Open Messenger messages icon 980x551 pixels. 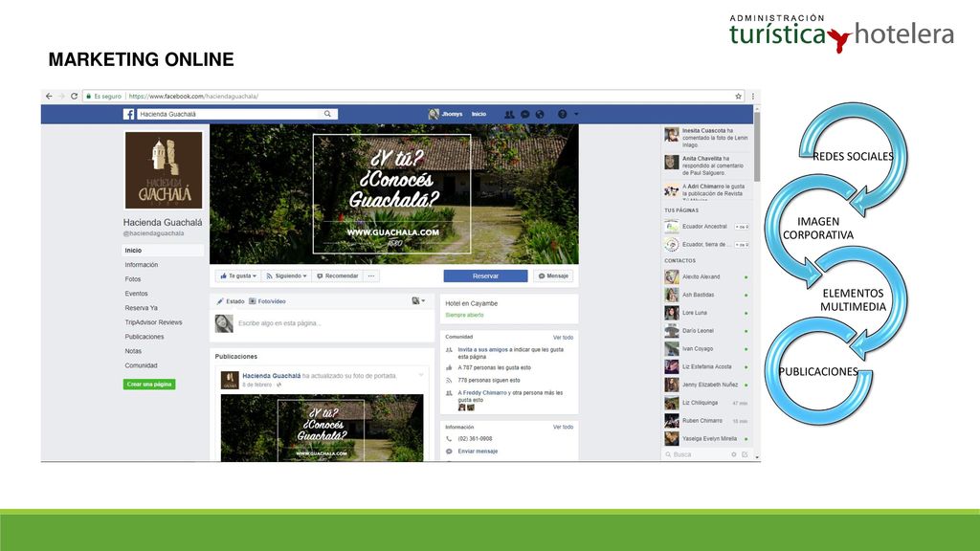(x=525, y=115)
